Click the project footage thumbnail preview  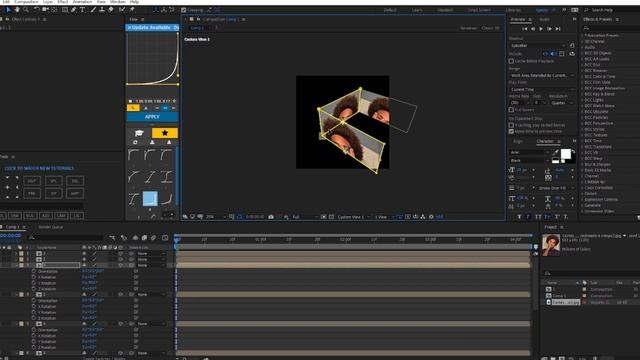coord(551,244)
